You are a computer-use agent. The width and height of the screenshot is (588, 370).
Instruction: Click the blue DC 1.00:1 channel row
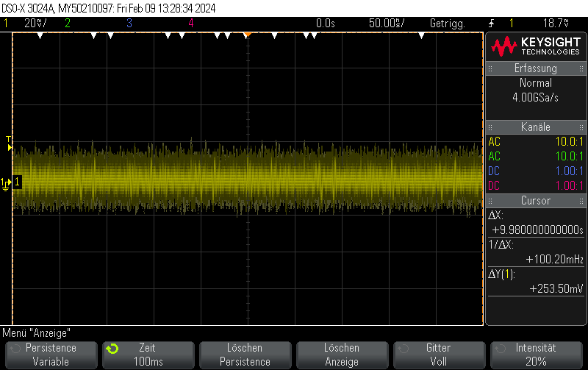click(536, 171)
